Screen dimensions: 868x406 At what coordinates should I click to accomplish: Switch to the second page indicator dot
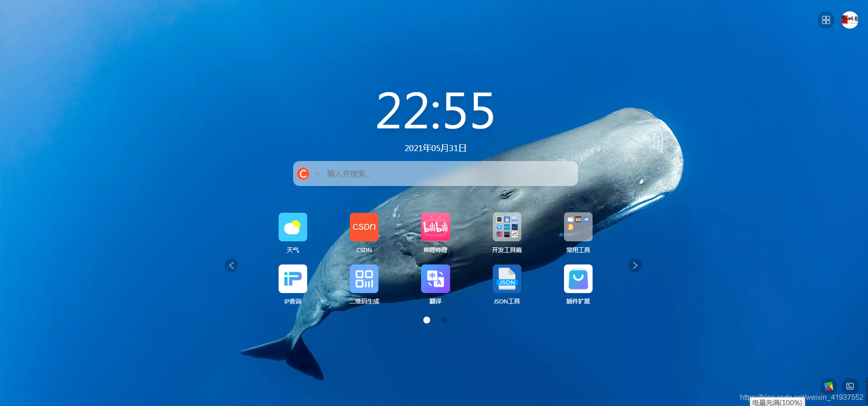(444, 320)
